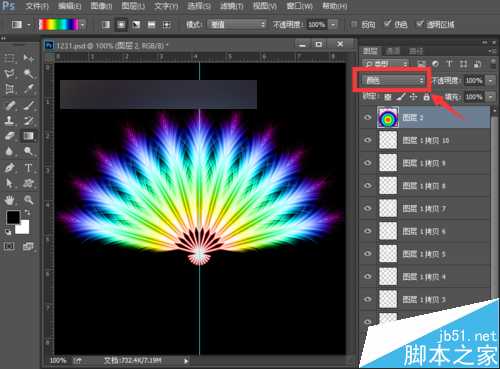Lock transparent pixels of layer
The image size is (500, 369).
coord(387,97)
